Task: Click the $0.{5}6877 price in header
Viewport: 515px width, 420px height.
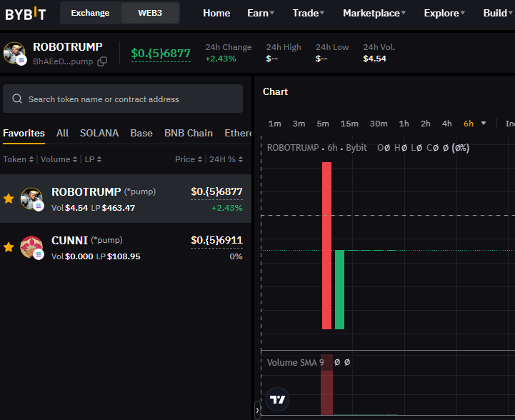Action: click(x=161, y=53)
